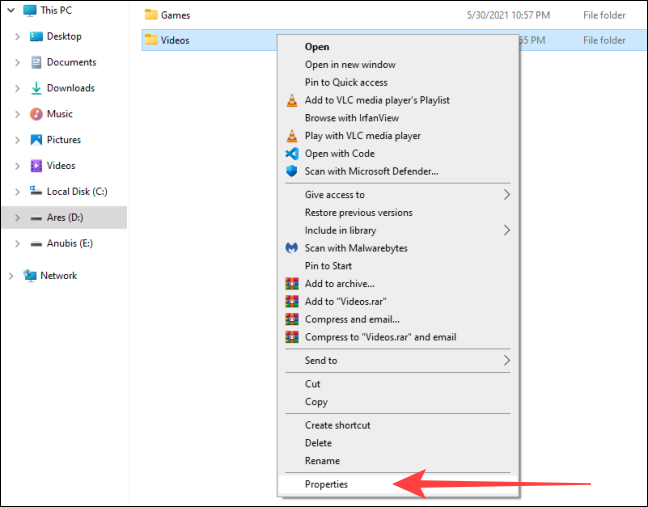Click WinRAR icon beside Add to archive
The width and height of the screenshot is (648, 507).
(291, 284)
